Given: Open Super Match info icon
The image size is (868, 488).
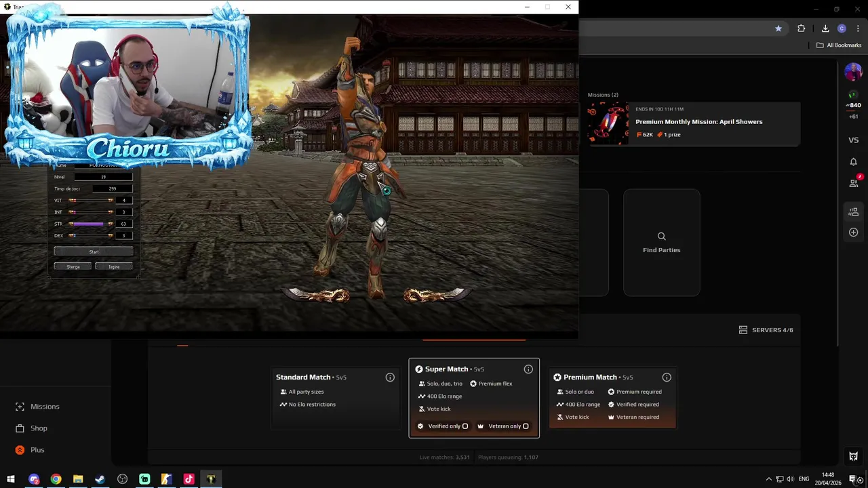Looking at the screenshot, I should [x=528, y=369].
